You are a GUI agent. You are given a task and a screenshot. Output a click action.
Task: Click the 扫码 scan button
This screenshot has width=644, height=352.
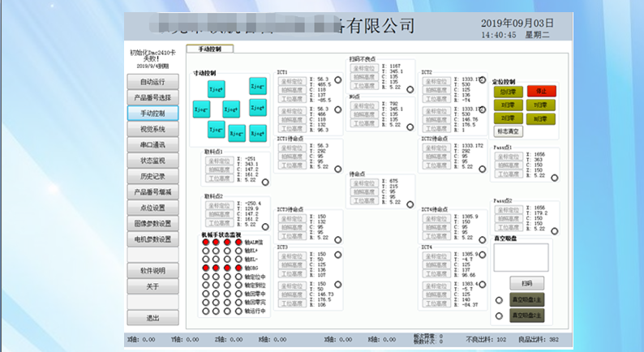point(527,283)
